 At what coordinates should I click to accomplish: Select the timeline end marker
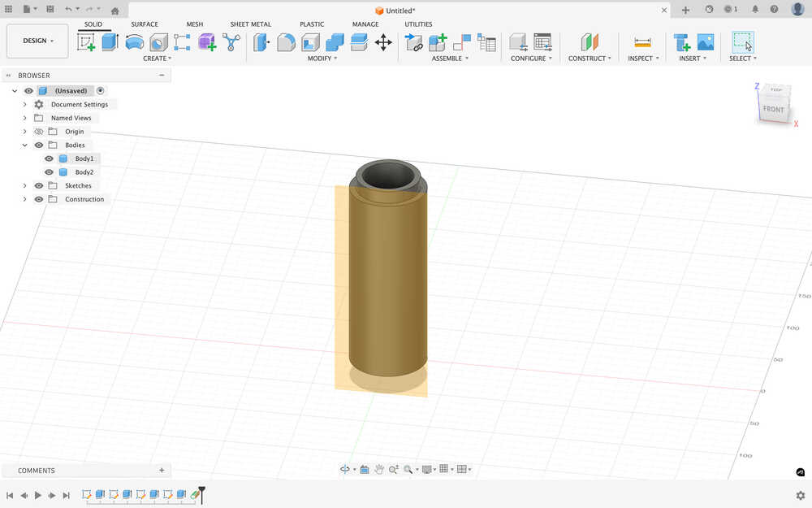point(202,495)
